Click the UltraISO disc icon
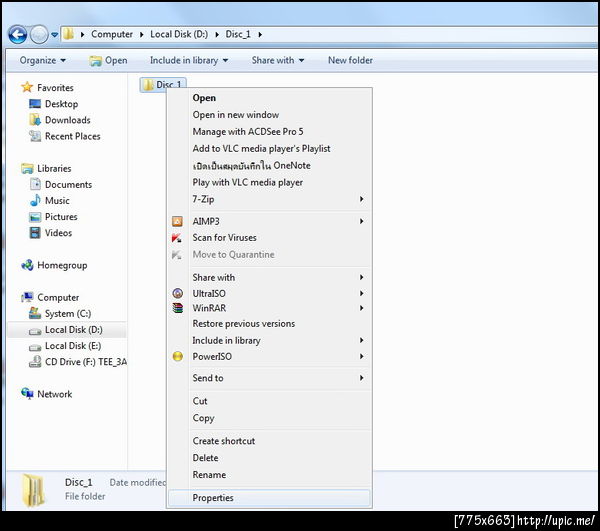Viewport: 600px width, 531px height. [178, 293]
